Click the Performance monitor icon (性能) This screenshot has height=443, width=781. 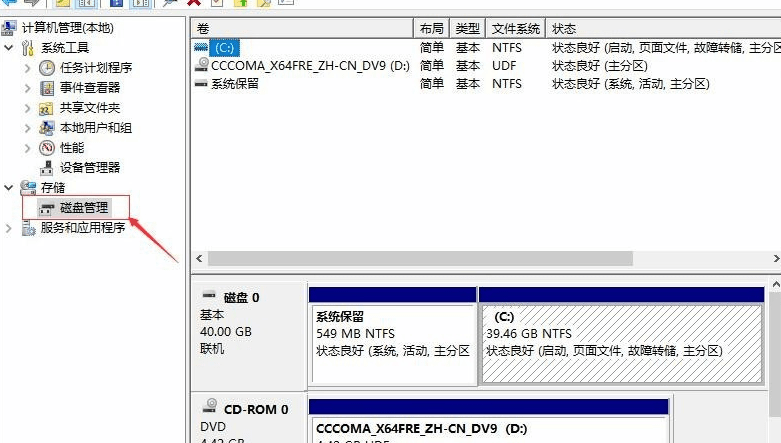point(46,148)
